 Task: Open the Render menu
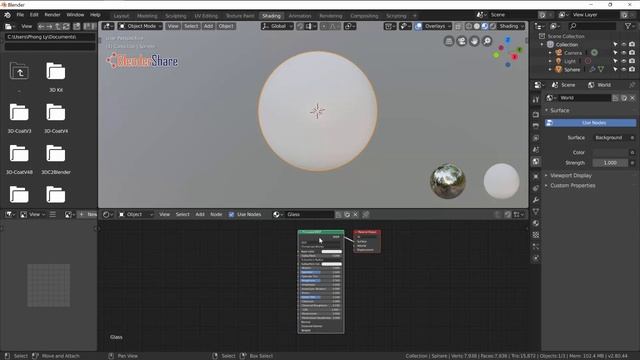(x=52, y=15)
